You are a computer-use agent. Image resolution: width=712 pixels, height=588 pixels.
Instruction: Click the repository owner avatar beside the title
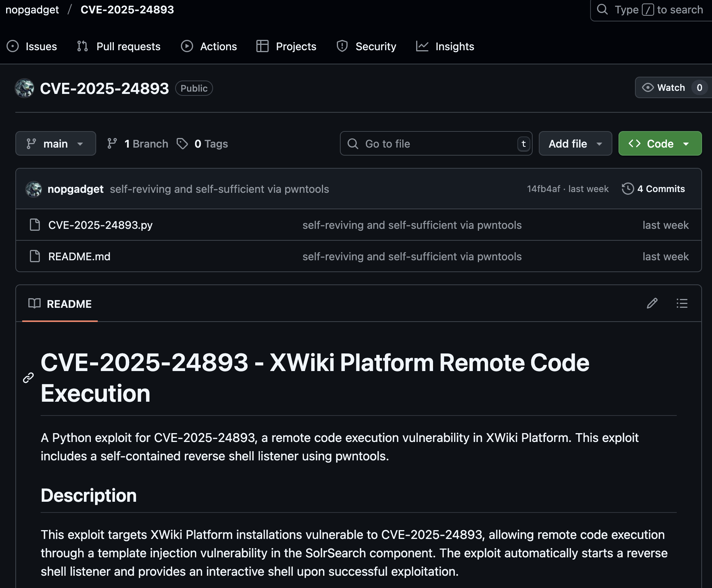25,88
